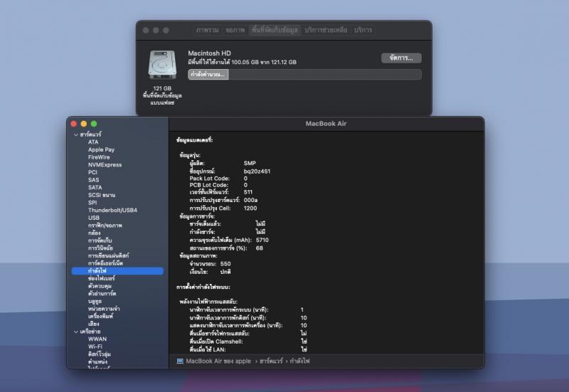The height and width of the screenshot is (392, 569).
Task: Click กำลังไฟ in the bottom path bar
Action: click(299, 361)
